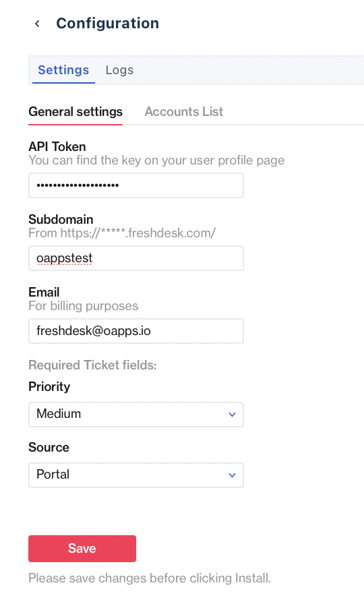Click into the masked API Token field
364x608 pixels.
coord(136,185)
